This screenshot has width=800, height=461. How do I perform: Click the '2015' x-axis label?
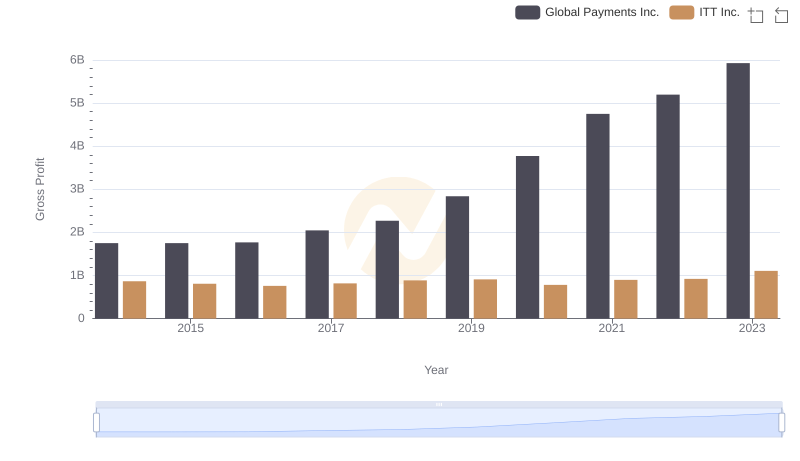tap(190, 328)
